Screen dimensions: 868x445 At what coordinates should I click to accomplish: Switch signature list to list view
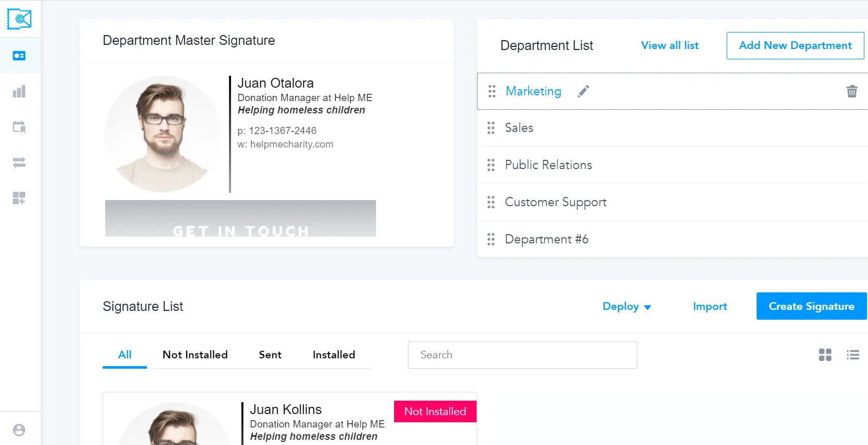pos(853,355)
